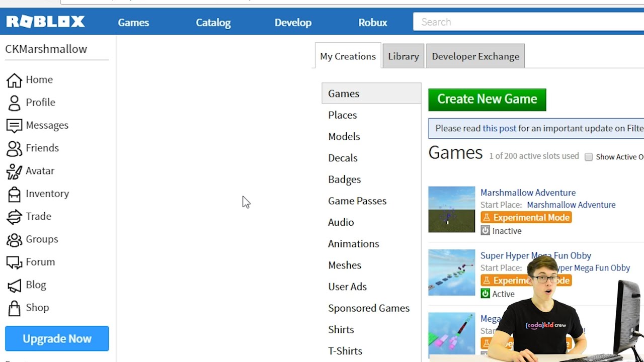Click Inactive power icon for Marshmallow Adventure
This screenshot has height=362, width=644.
[x=485, y=231]
